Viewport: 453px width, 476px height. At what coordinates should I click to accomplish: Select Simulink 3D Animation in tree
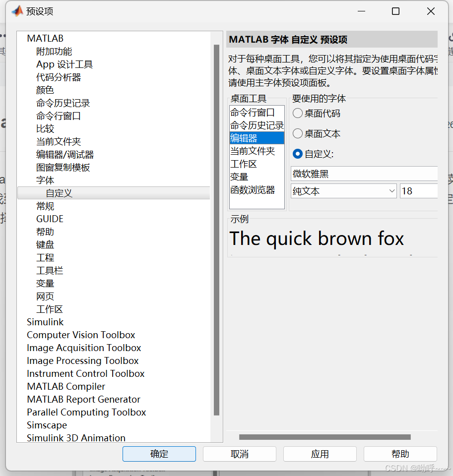[76, 438]
